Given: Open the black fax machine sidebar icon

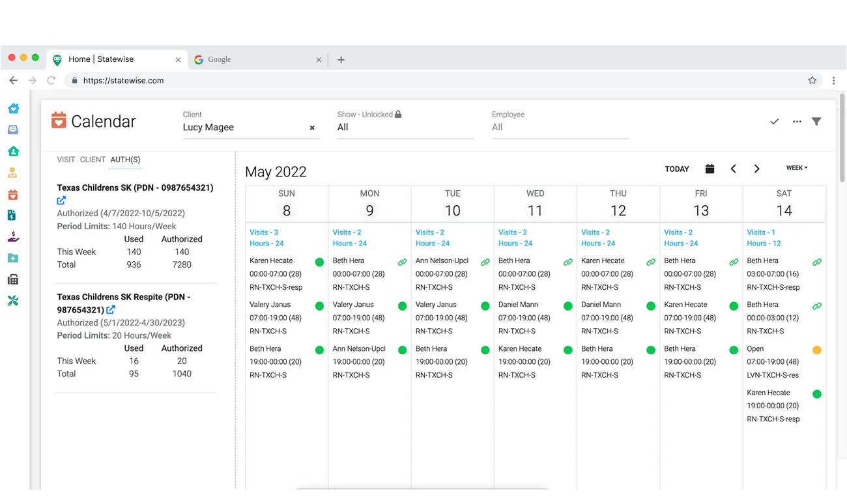Looking at the screenshot, I should [x=13, y=279].
